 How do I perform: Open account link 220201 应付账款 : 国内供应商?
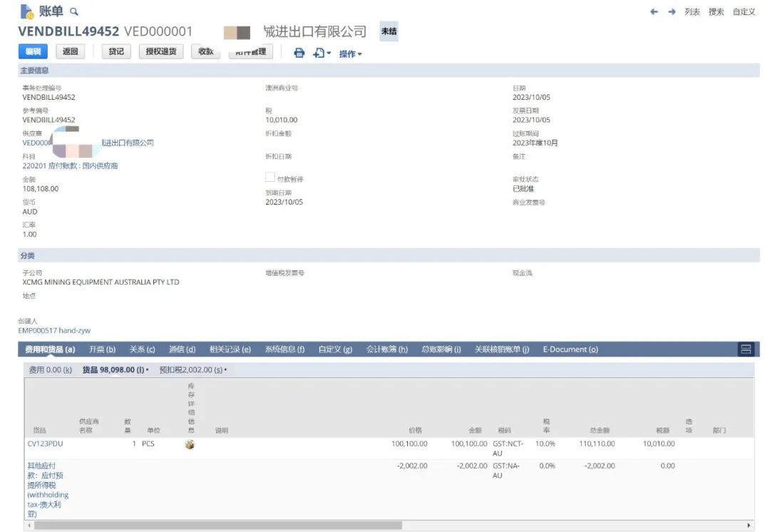(70, 166)
